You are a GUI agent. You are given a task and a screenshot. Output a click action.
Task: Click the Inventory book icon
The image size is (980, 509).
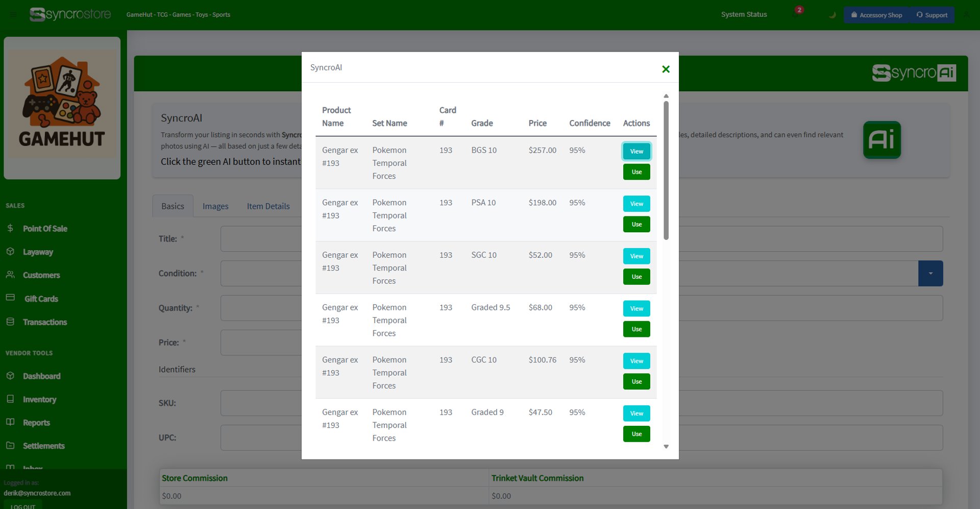pos(10,399)
